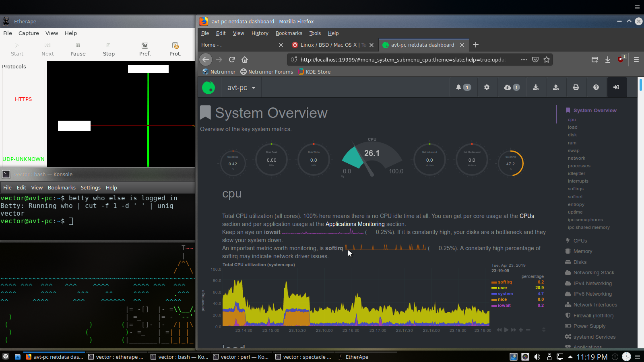Open EtherApe Capture menu
This screenshot has width=644, height=362.
coord(29,33)
